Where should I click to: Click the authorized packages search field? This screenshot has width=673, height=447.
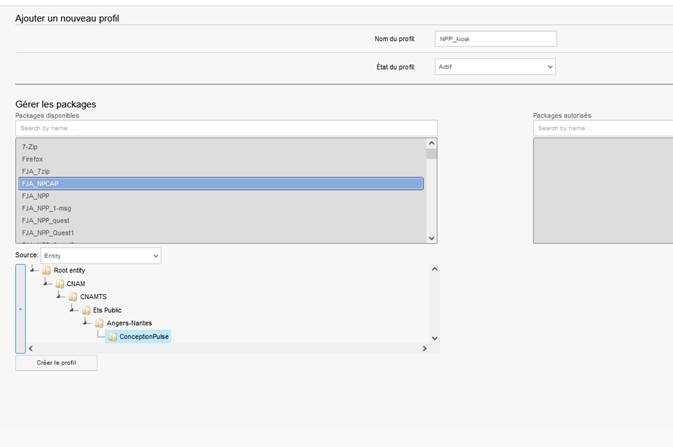(x=602, y=128)
